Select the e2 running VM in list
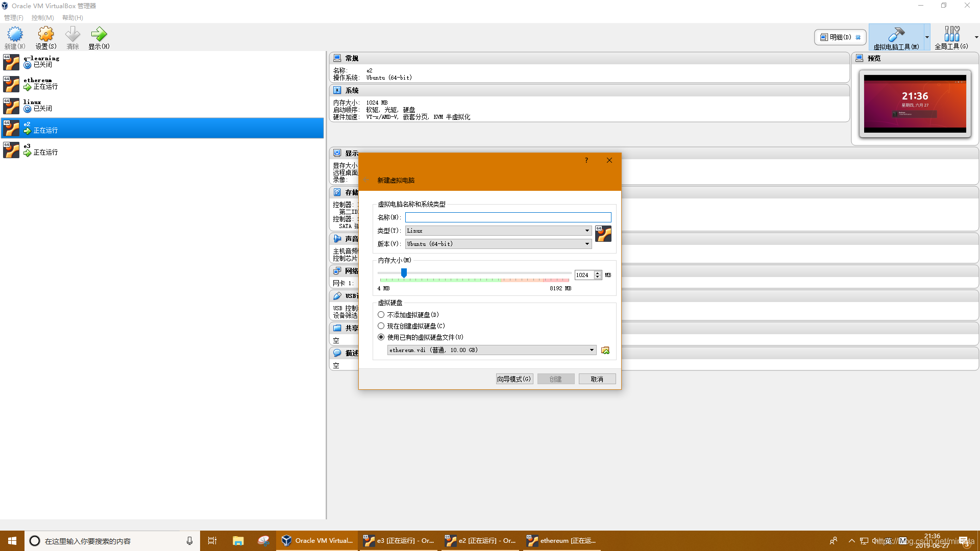This screenshot has height=551, width=980. click(162, 128)
